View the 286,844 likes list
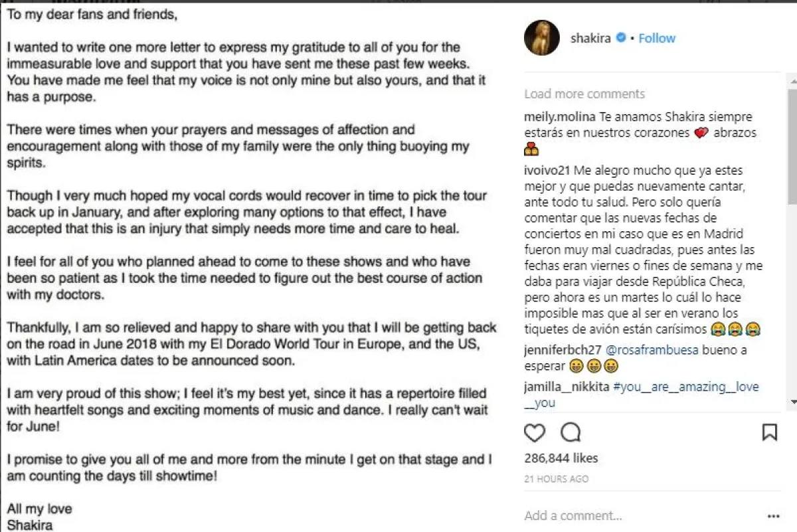The height and width of the screenshot is (532, 797). click(561, 458)
